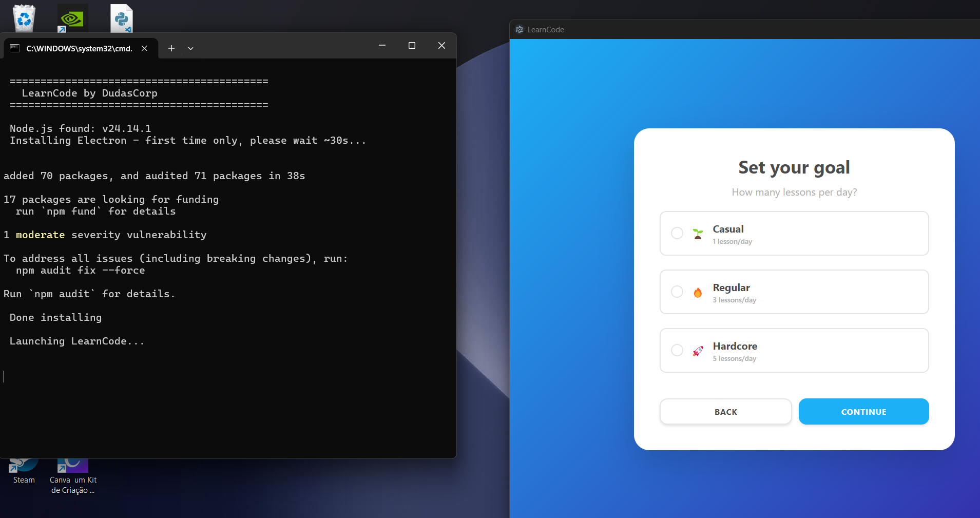Viewport: 980px width, 518px height.
Task: Close the cmd.exe terminal tab
Action: point(145,48)
